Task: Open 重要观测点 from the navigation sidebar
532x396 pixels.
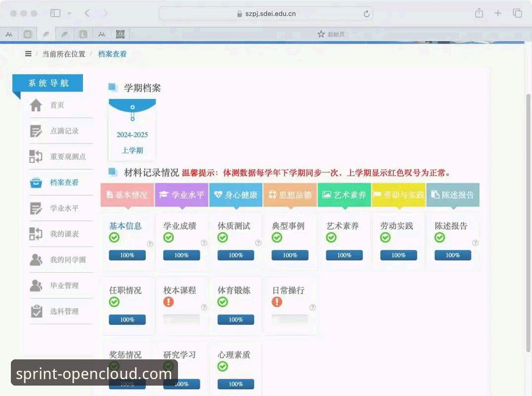Action: click(36, 156)
